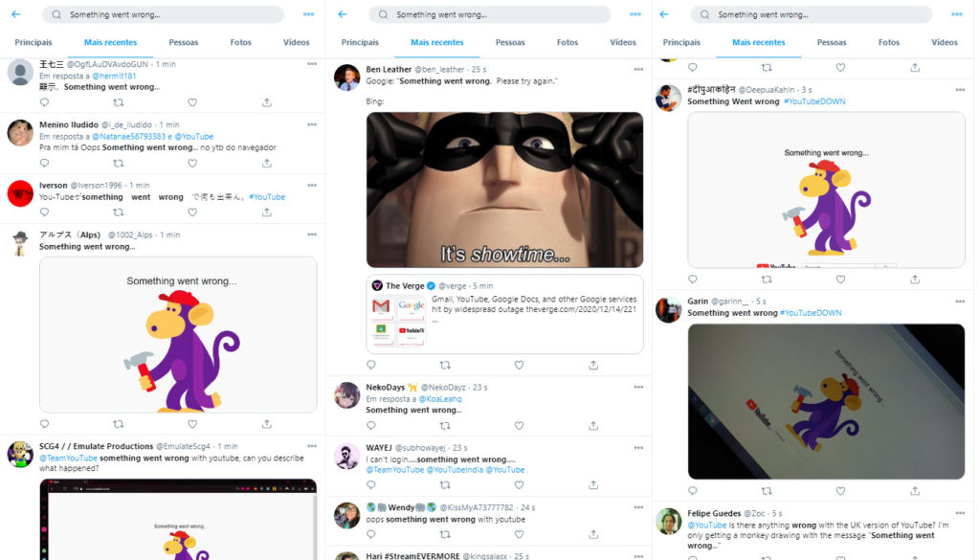Share Ben Leather's showtime tweet
The width and height of the screenshot is (980, 560).
point(593,365)
